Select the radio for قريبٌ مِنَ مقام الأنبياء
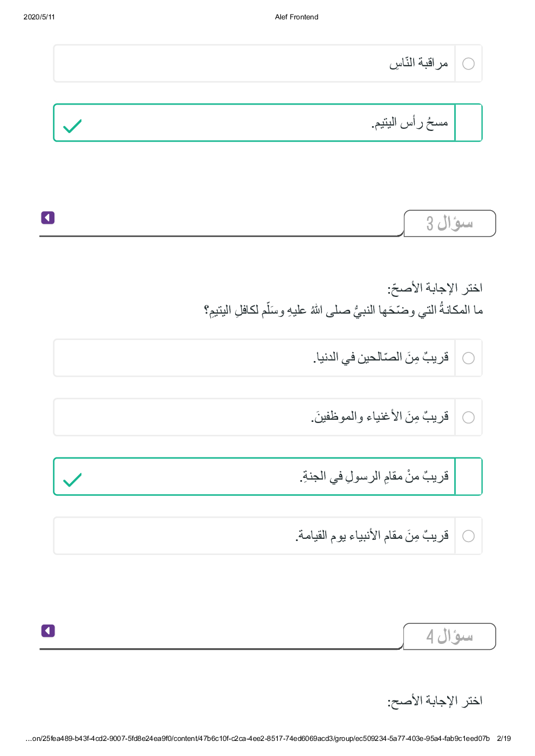 [x=469, y=536]
